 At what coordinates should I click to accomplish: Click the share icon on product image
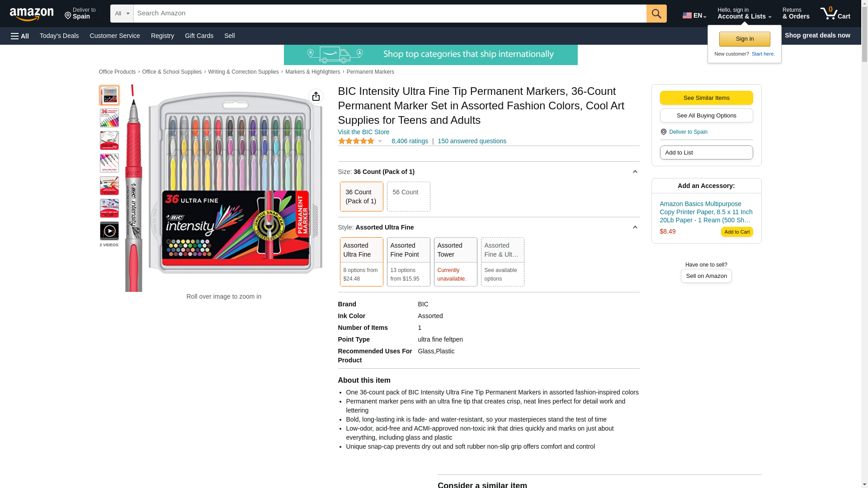316,96
